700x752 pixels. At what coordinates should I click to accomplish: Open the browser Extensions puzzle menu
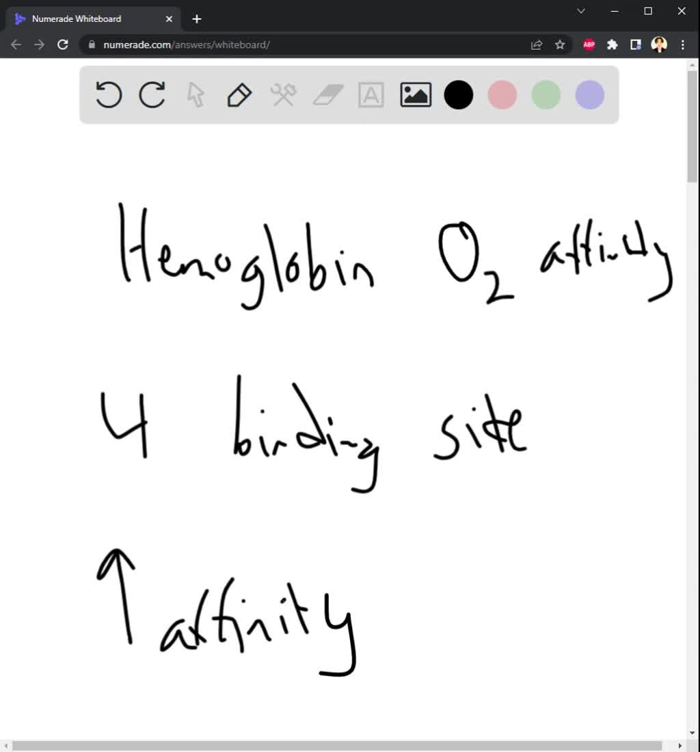click(612, 44)
